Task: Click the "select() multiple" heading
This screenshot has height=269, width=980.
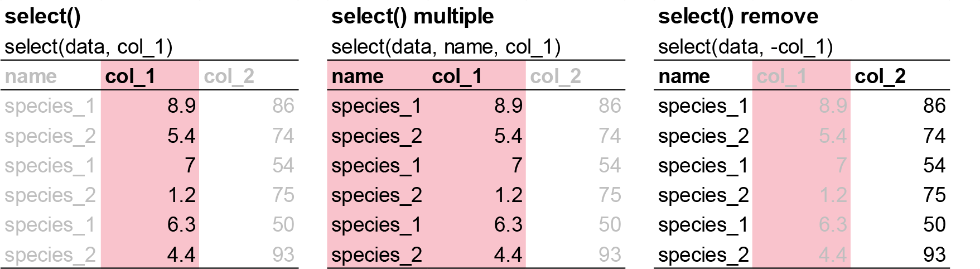Action: tap(412, 16)
